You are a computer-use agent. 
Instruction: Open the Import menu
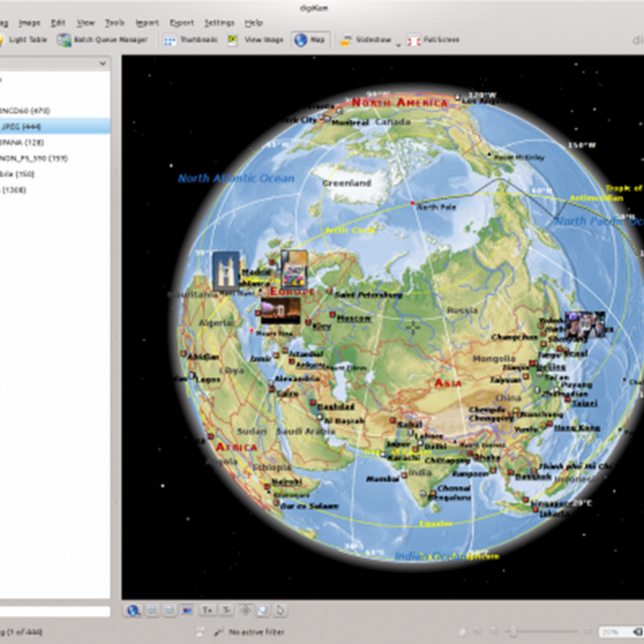click(x=147, y=23)
